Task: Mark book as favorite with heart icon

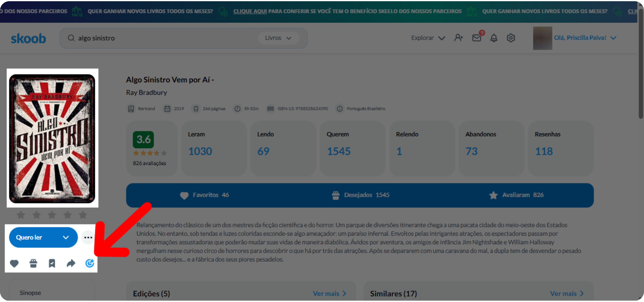Action: pos(14,263)
